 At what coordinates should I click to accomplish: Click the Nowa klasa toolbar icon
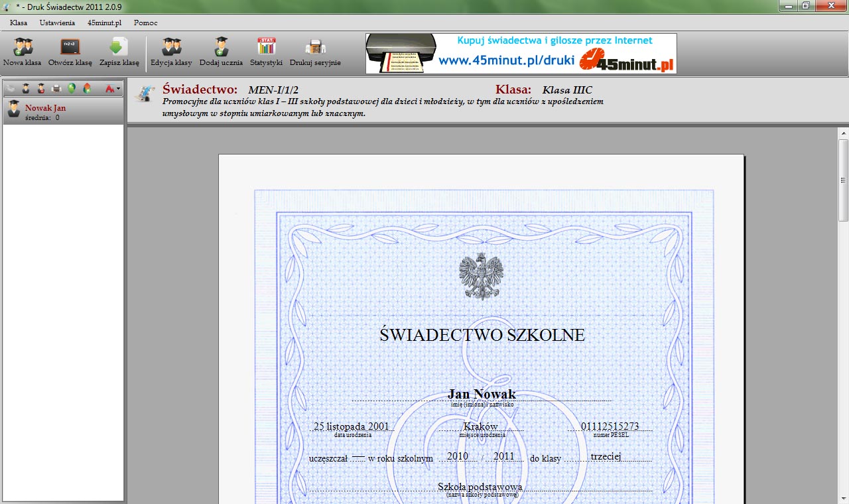click(x=23, y=52)
